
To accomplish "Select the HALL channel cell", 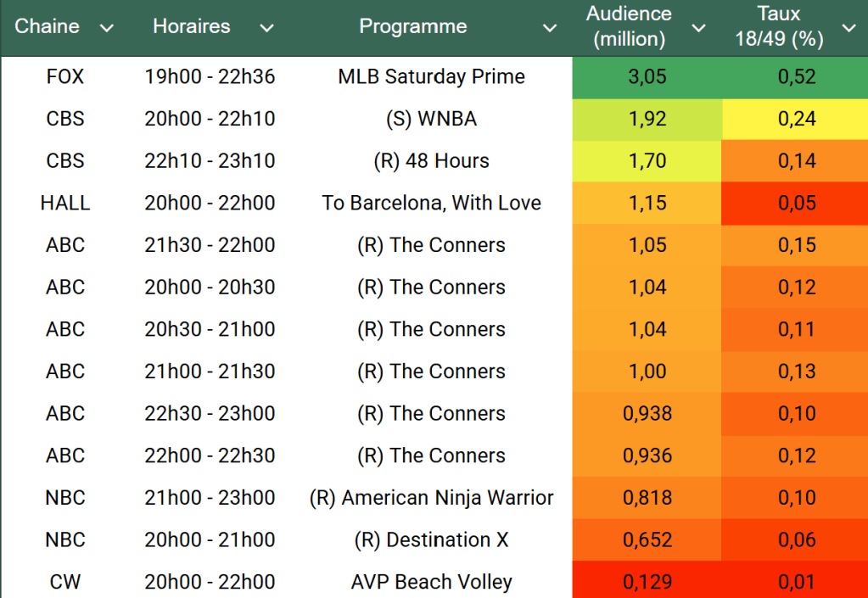I will pyautogui.click(x=65, y=203).
